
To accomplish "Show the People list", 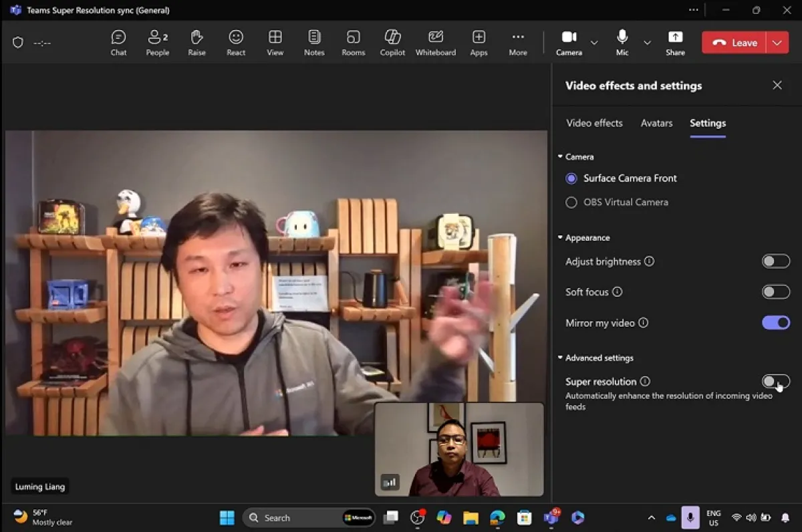I will [x=158, y=42].
